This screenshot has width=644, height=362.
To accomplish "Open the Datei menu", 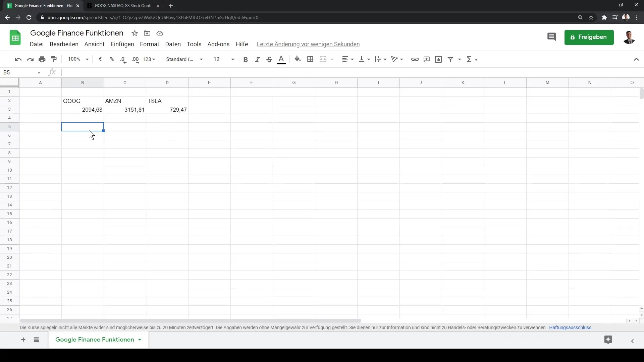I will tap(37, 44).
